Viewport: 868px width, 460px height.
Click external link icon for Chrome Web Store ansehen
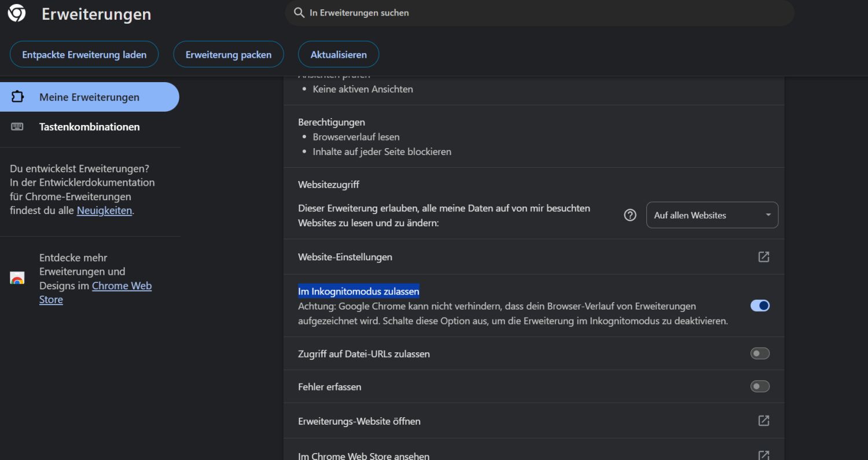764,455
